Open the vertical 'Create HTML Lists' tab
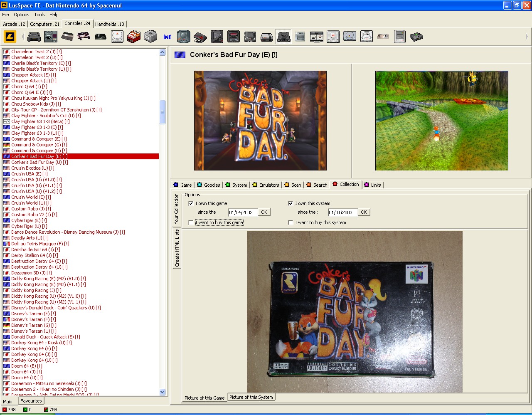Viewport: 532px width, 415px height. [x=177, y=248]
